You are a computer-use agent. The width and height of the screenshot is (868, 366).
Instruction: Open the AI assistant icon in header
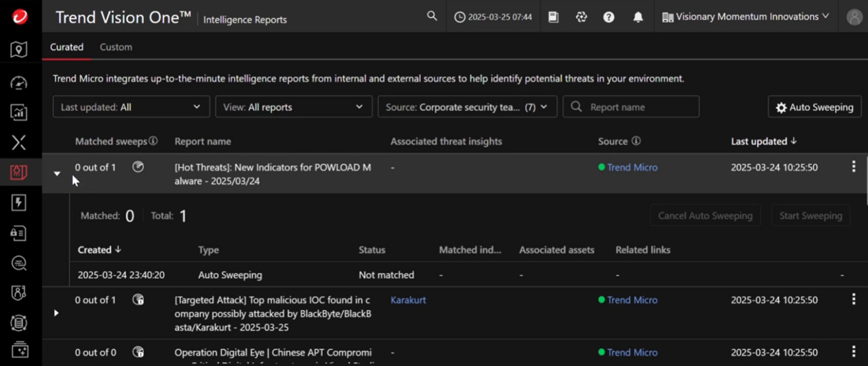581,17
